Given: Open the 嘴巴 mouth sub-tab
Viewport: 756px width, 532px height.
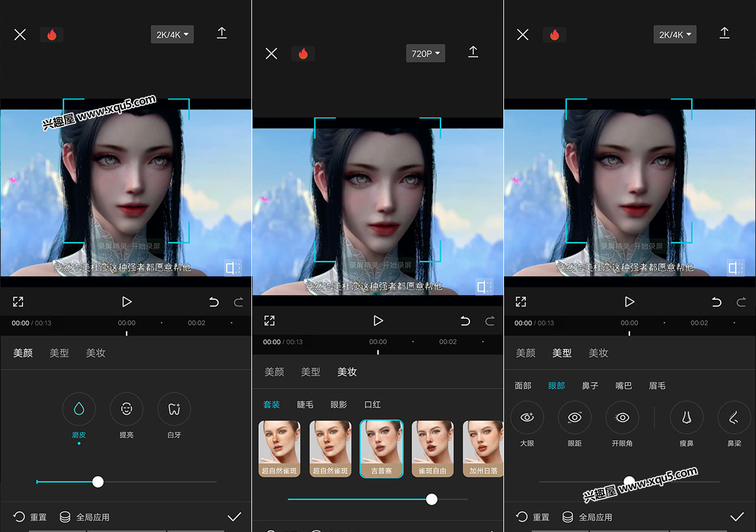Looking at the screenshot, I should [x=624, y=385].
